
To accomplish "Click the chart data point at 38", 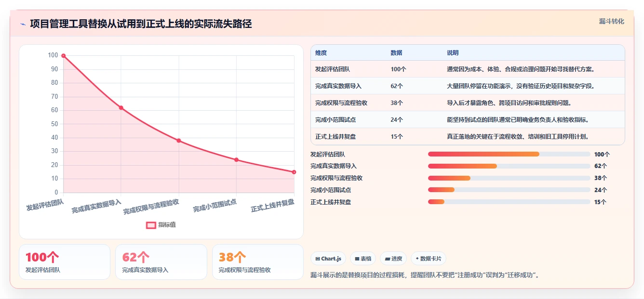I will 179,141.
